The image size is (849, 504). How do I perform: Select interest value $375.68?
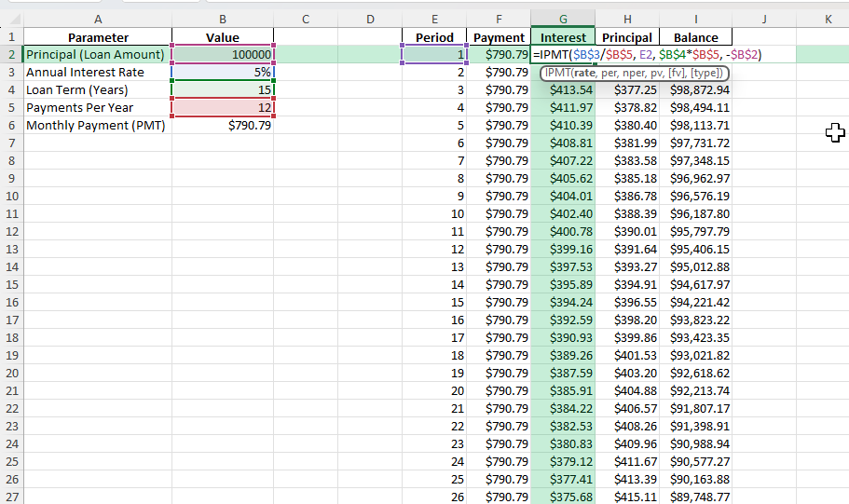[x=563, y=497]
